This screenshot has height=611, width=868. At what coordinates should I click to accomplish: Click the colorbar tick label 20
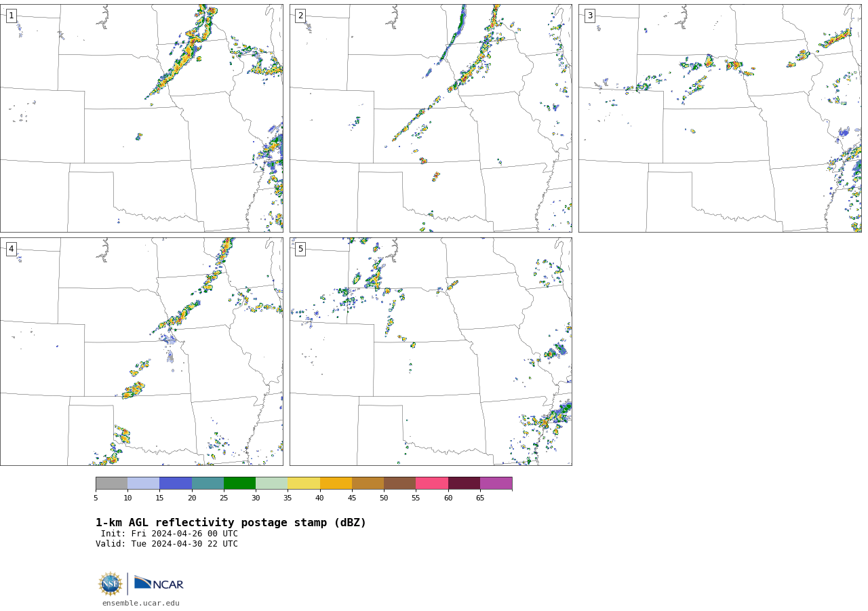click(x=192, y=498)
